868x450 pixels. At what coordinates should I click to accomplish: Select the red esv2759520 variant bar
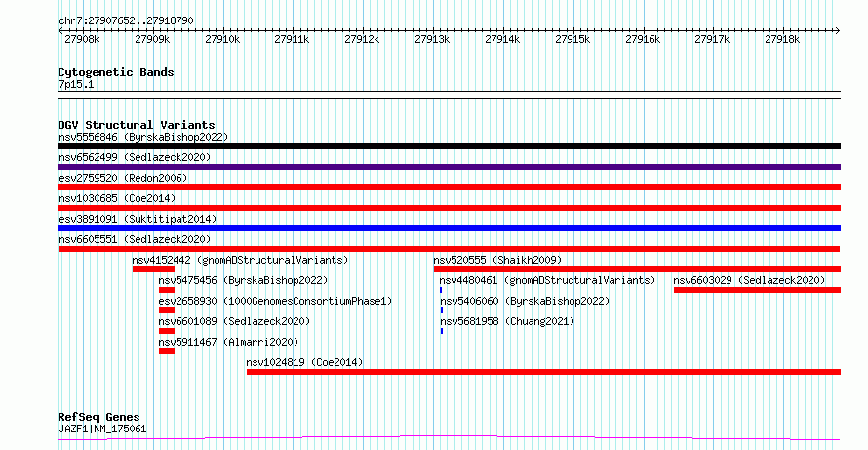click(449, 187)
